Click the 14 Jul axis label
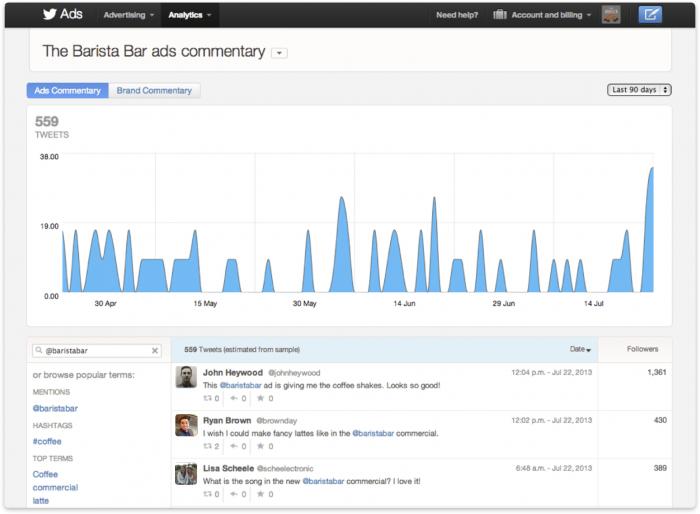700x514 pixels. pyautogui.click(x=593, y=303)
